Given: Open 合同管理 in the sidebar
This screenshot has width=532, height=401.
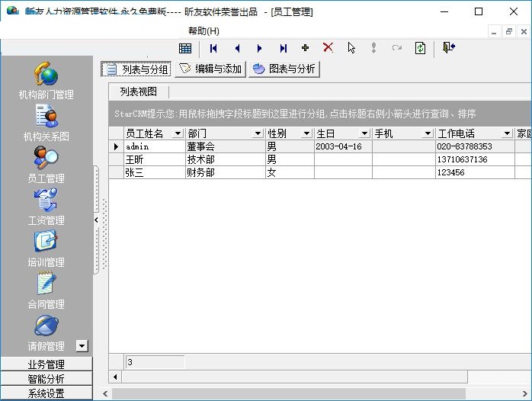Looking at the screenshot, I should point(46,290).
